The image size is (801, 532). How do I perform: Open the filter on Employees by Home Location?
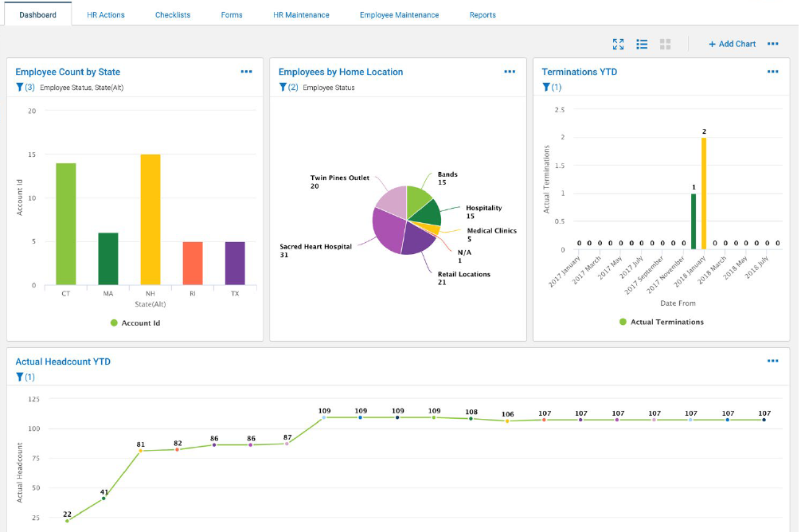[x=283, y=88]
